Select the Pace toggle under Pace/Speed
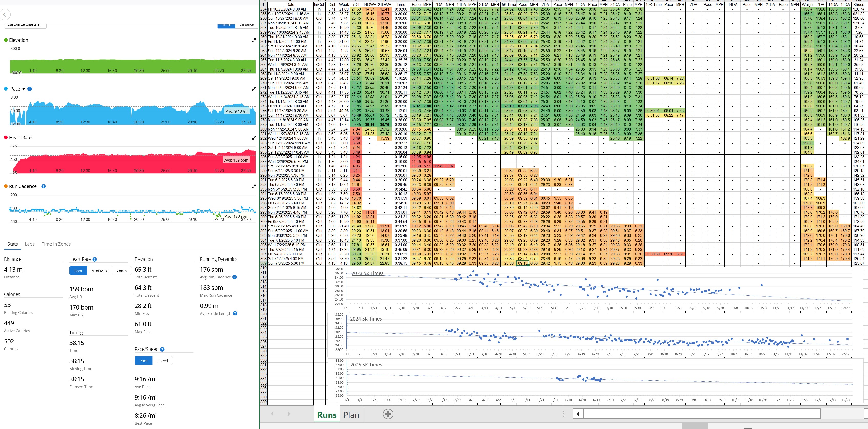Image resolution: width=868 pixels, height=429 pixels. pyautogui.click(x=144, y=361)
